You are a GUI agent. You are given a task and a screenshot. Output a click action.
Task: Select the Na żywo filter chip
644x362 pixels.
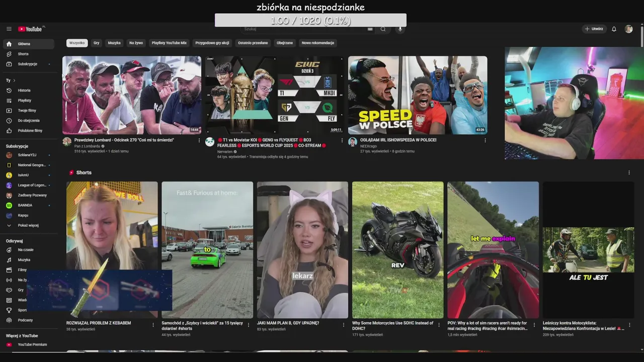[136, 43]
